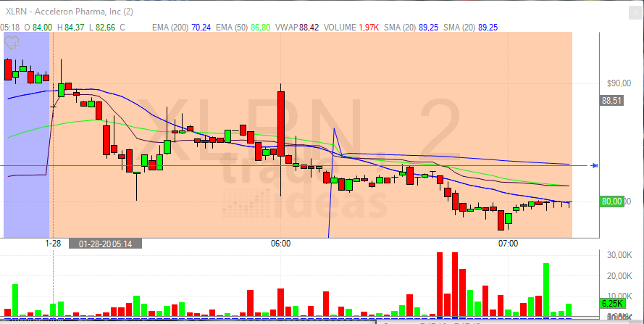Click the gray 88,51 price marker
The image size is (644, 324).
click(611, 100)
